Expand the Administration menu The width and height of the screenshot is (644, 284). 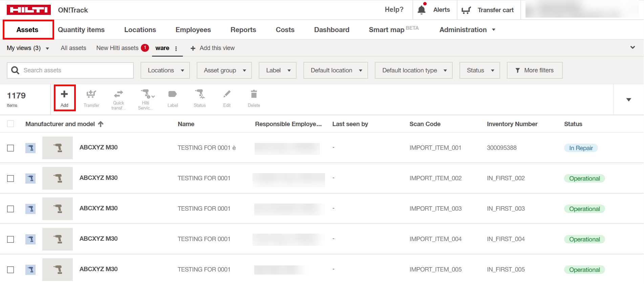(467, 30)
